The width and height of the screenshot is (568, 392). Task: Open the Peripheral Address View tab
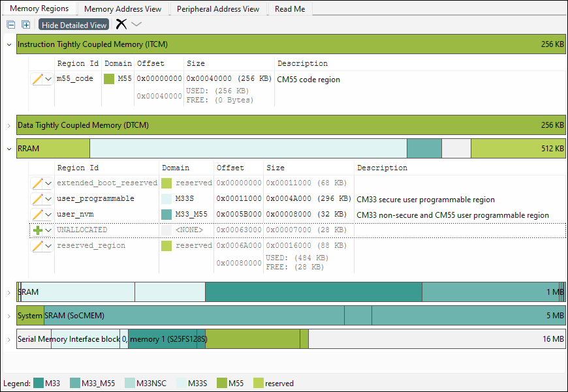click(217, 8)
